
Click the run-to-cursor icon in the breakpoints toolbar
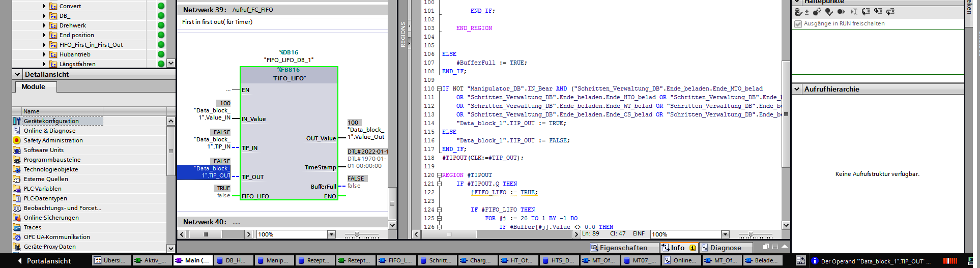click(x=854, y=12)
